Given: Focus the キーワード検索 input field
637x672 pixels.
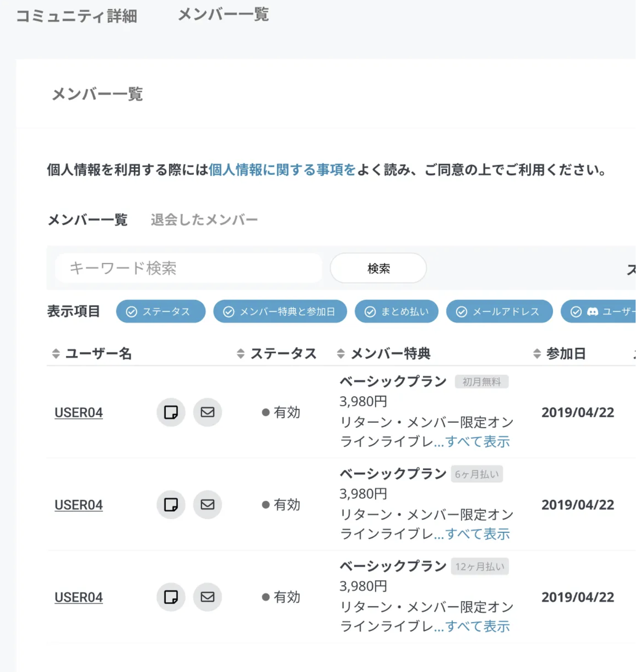Looking at the screenshot, I should coord(189,268).
